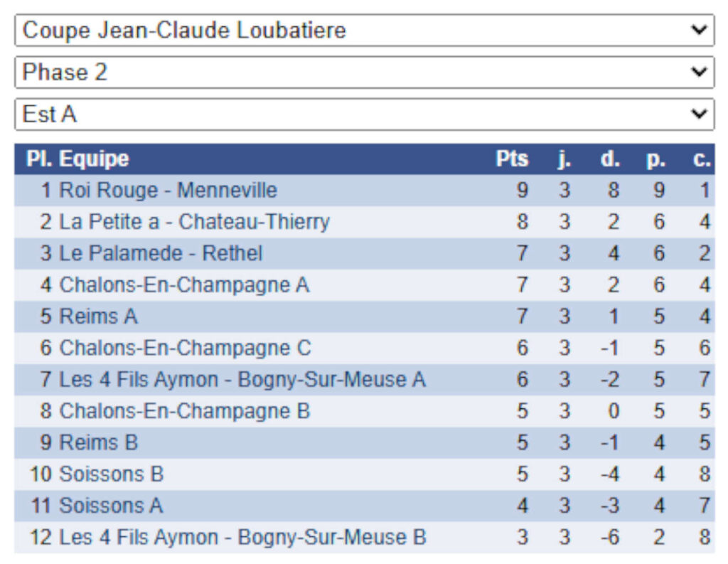Click the Reims B team name
The height and width of the screenshot is (564, 728).
[98, 442]
